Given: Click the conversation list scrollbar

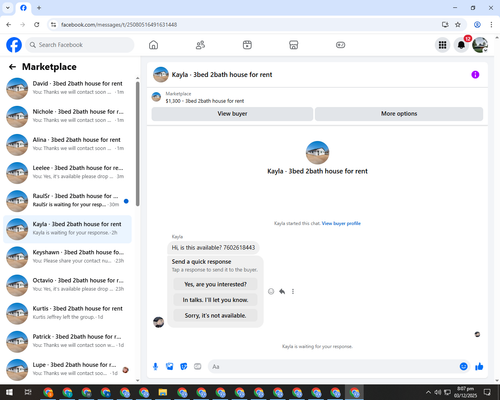Looking at the screenshot, I should point(137,143).
